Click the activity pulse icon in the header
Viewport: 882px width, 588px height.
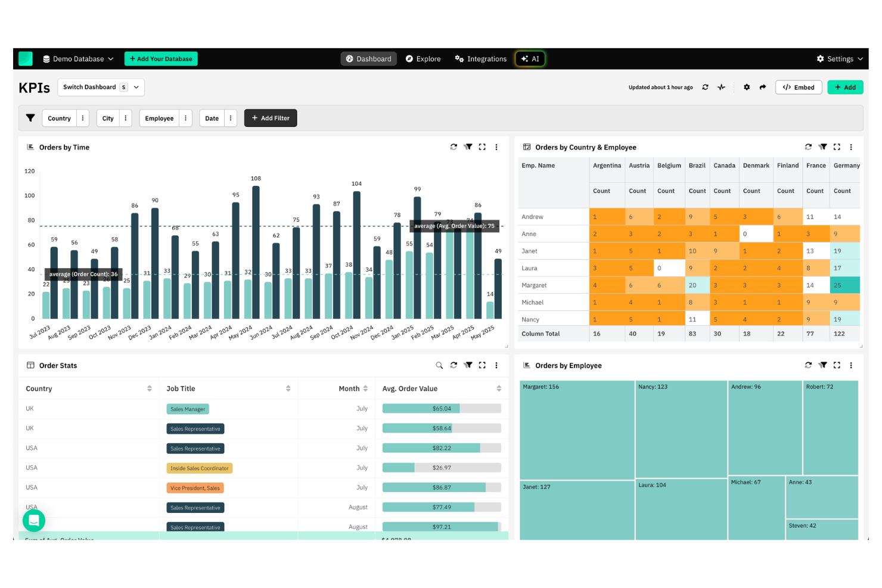click(x=721, y=87)
